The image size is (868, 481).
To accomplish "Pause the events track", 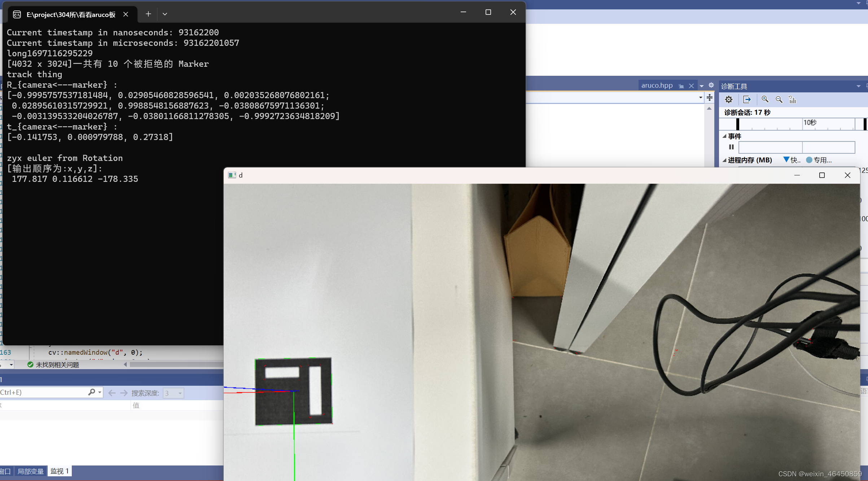I will pyautogui.click(x=731, y=147).
